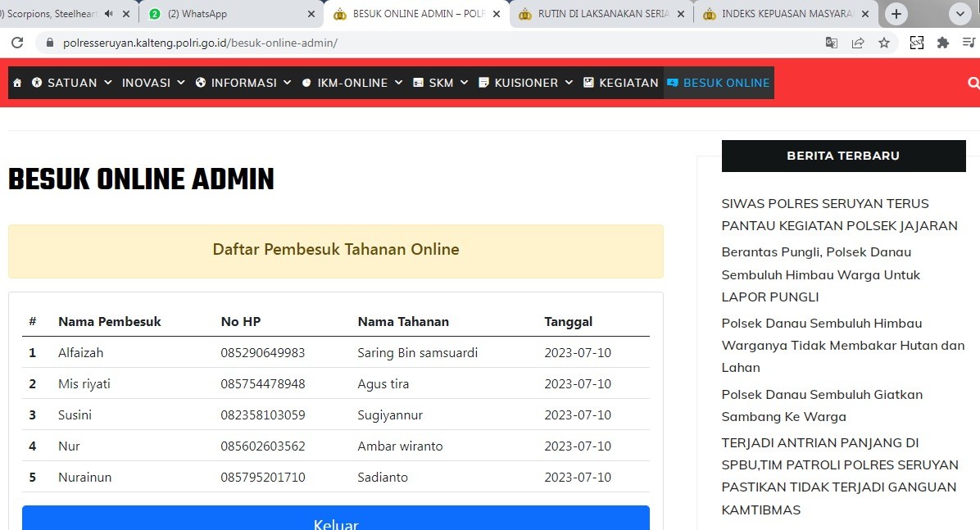The height and width of the screenshot is (530, 980).
Task: Expand the SATUAN dropdown menu
Action: [72, 83]
